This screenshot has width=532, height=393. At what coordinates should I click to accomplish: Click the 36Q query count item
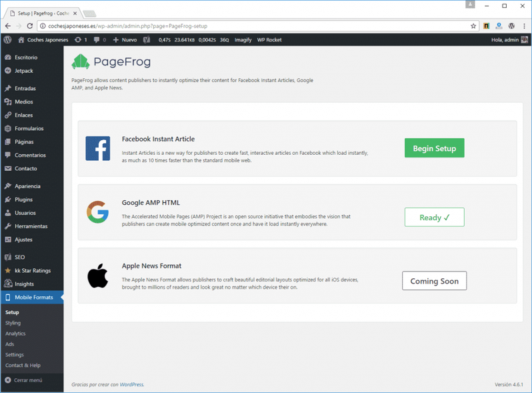[x=224, y=40]
